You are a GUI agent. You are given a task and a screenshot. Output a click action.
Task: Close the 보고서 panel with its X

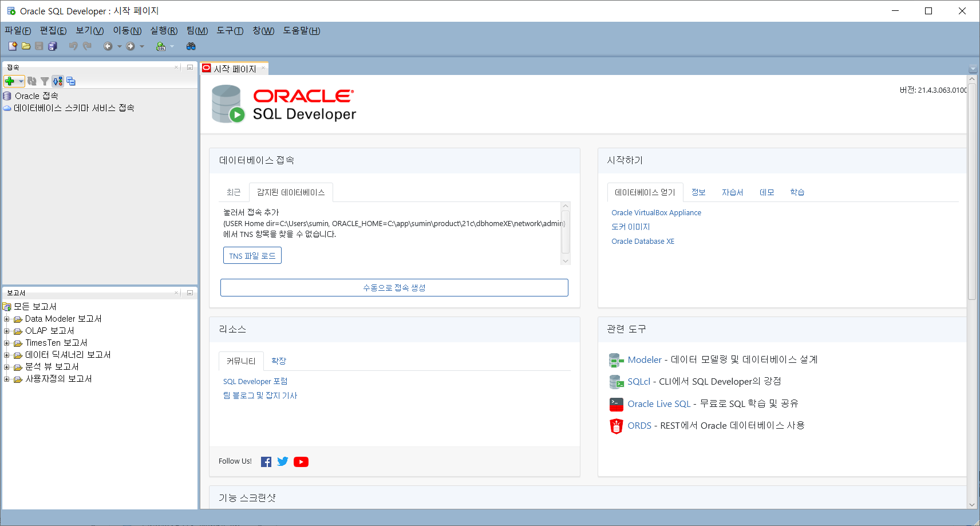[177, 293]
